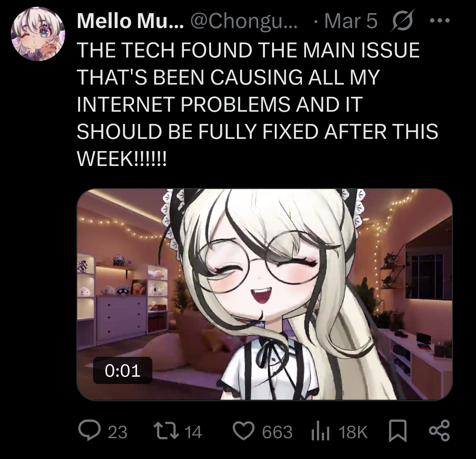Open the view analytics bar chart icon
The width and height of the screenshot is (476, 459).
[x=320, y=431]
